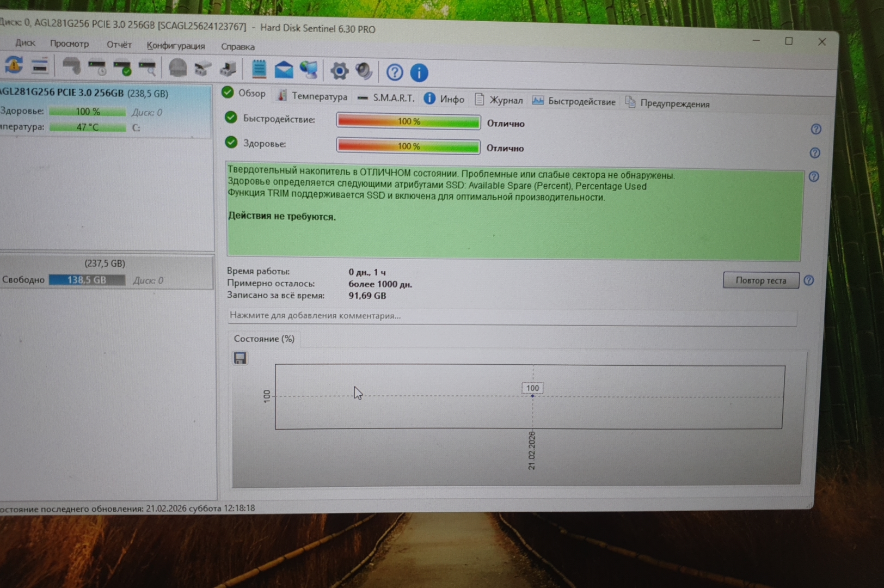
Task: Open the Конфигурация menu
Action: [x=176, y=46]
